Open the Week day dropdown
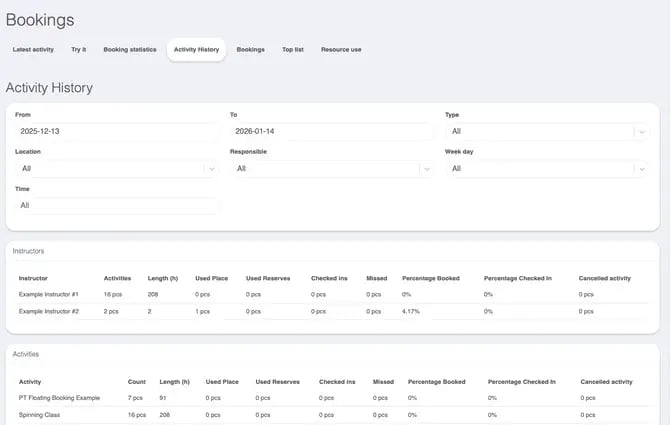This screenshot has width=670, height=425. 545,169
